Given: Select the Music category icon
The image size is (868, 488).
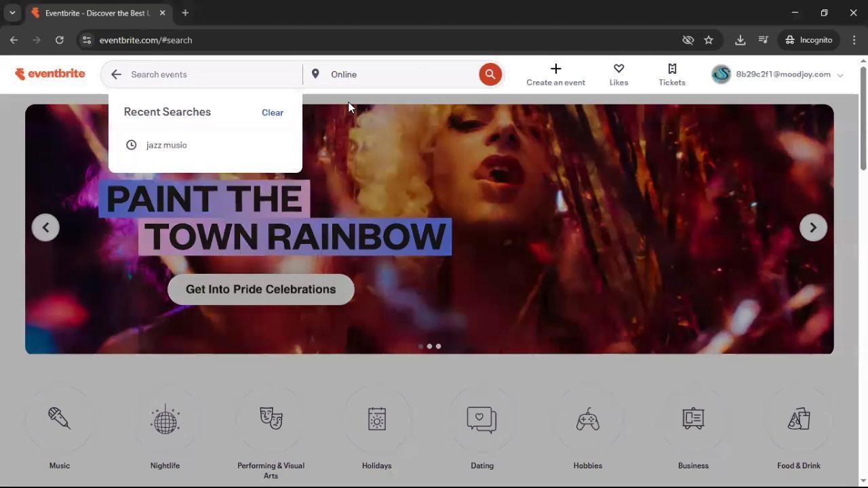Looking at the screenshot, I should (59, 427).
